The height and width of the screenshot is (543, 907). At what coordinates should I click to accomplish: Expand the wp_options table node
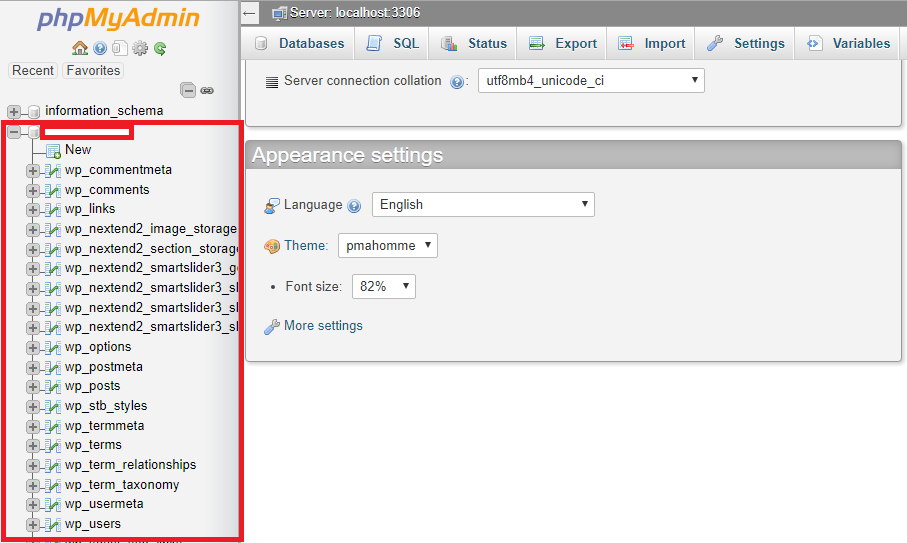(33, 348)
